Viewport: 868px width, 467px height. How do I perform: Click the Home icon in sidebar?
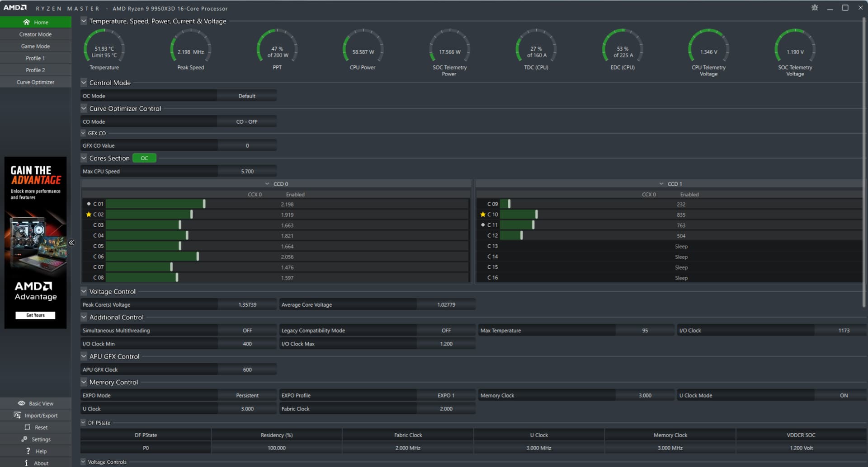(x=26, y=22)
